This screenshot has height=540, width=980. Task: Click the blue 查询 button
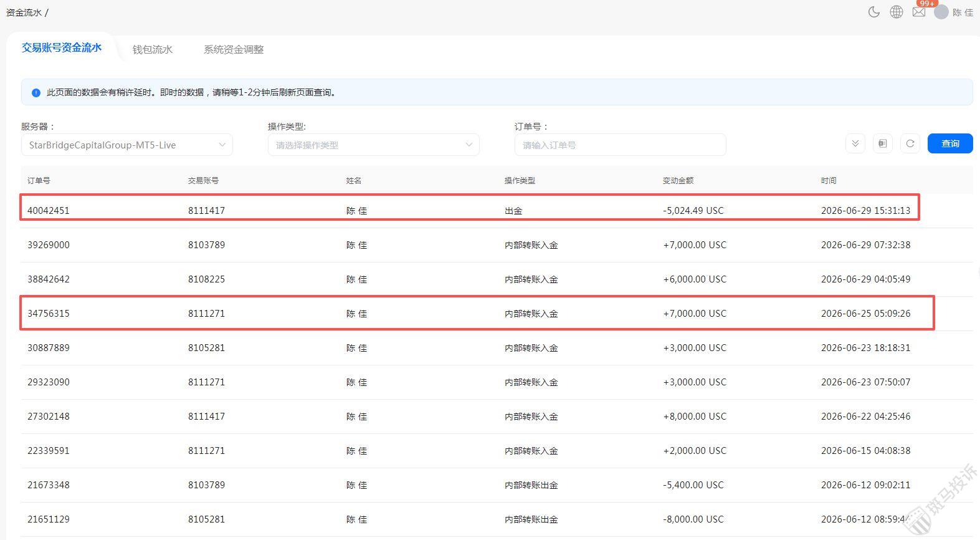[x=950, y=143]
